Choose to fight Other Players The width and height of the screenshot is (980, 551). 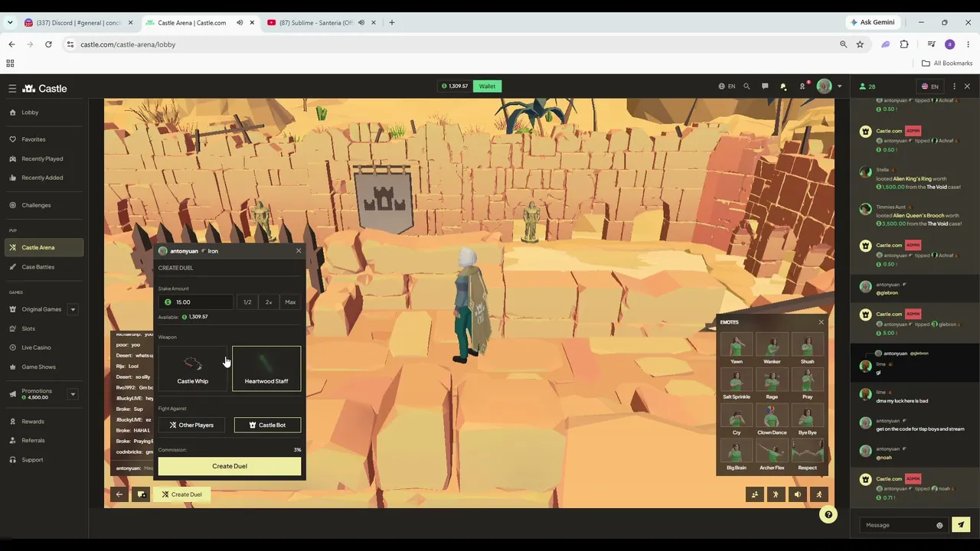(192, 425)
